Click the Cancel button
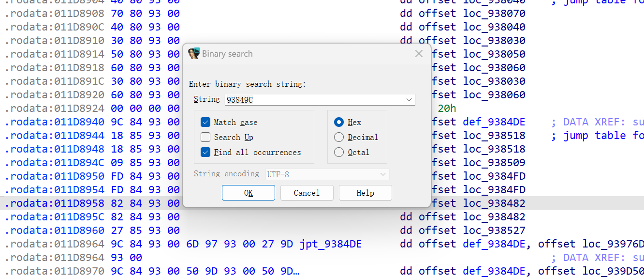The width and height of the screenshot is (644, 278). 307,193
